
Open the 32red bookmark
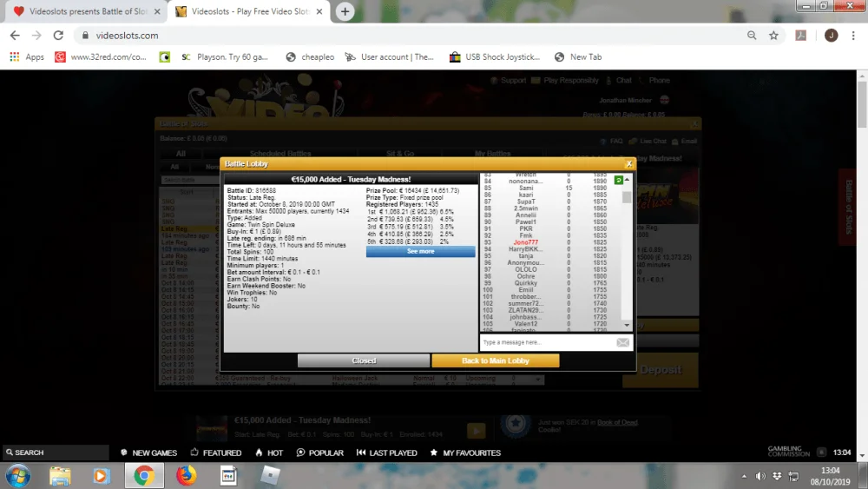click(x=100, y=57)
